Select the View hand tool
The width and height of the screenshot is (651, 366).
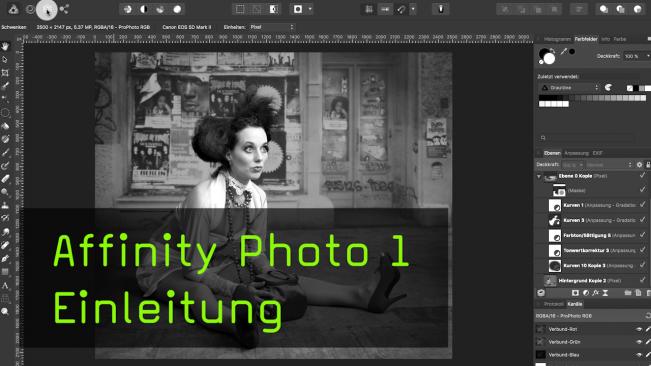[5, 46]
